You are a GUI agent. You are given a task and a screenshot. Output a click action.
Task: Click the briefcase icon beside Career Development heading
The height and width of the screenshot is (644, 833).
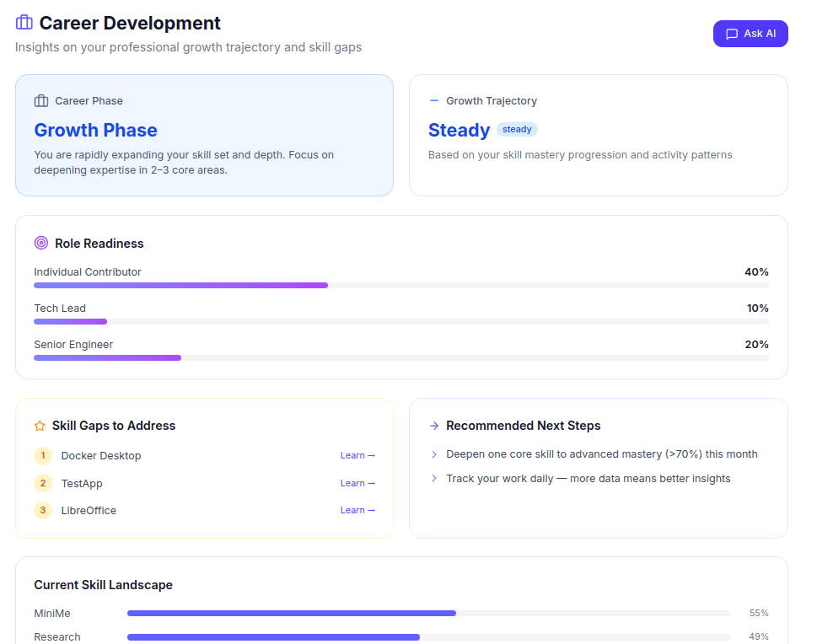24,22
